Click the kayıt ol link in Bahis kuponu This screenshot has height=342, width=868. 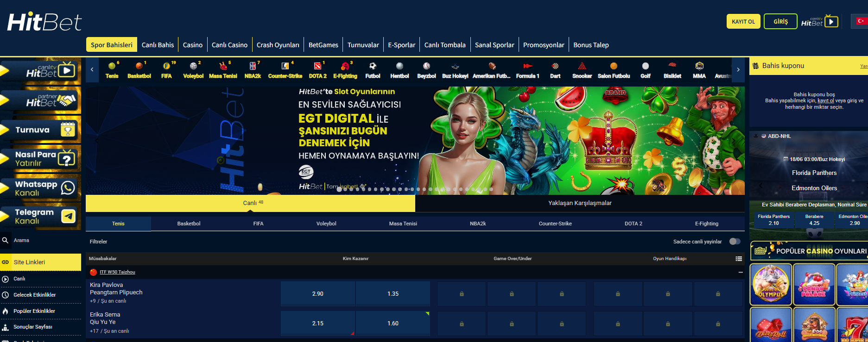click(825, 100)
